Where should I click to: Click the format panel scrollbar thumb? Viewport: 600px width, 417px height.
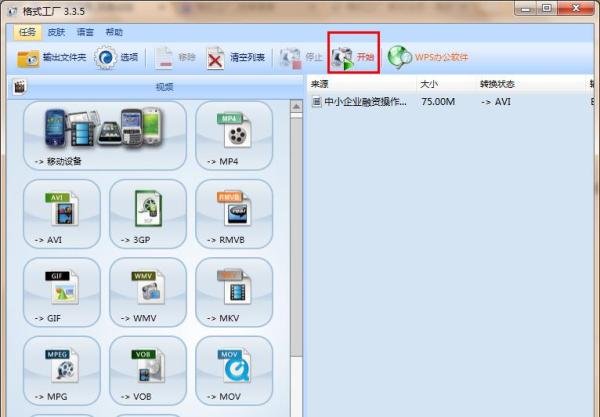pyautogui.click(x=296, y=236)
